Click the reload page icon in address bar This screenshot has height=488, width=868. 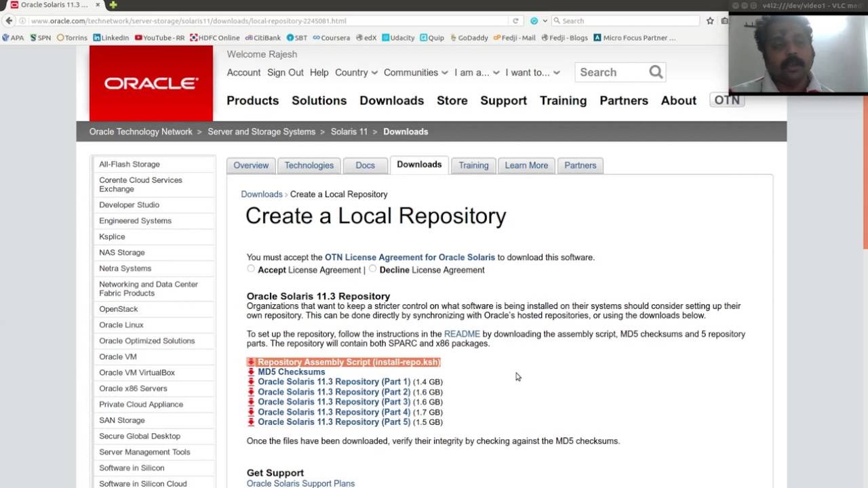(x=515, y=21)
